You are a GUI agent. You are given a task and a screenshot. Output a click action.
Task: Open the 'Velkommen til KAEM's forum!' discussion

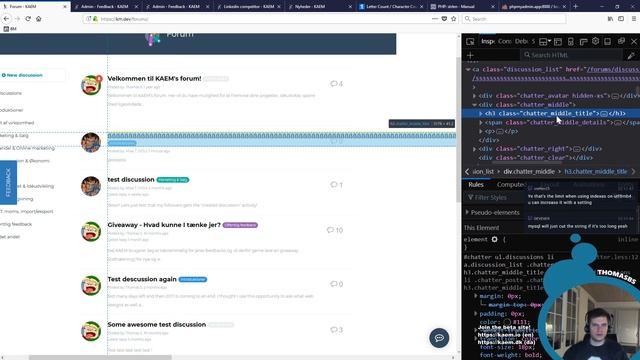coord(154,78)
